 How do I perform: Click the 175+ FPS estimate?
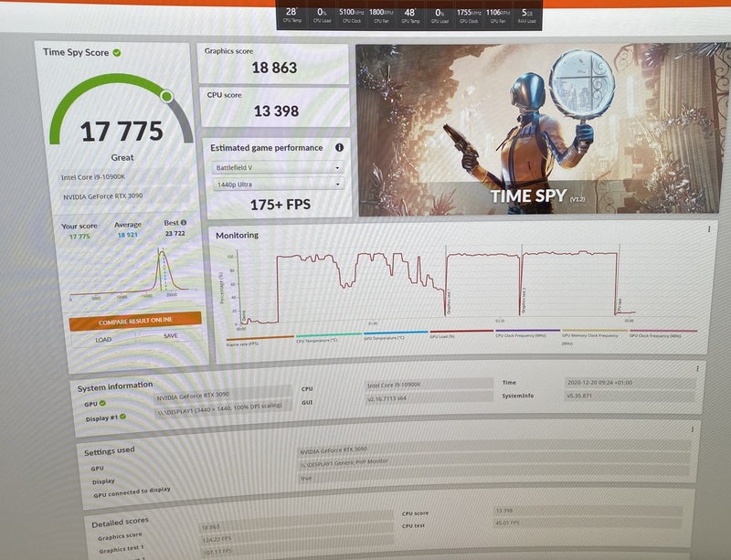point(281,205)
